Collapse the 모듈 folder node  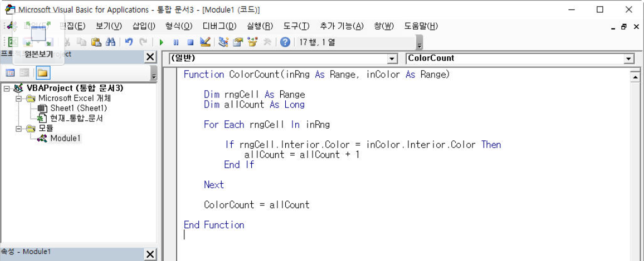(18, 129)
